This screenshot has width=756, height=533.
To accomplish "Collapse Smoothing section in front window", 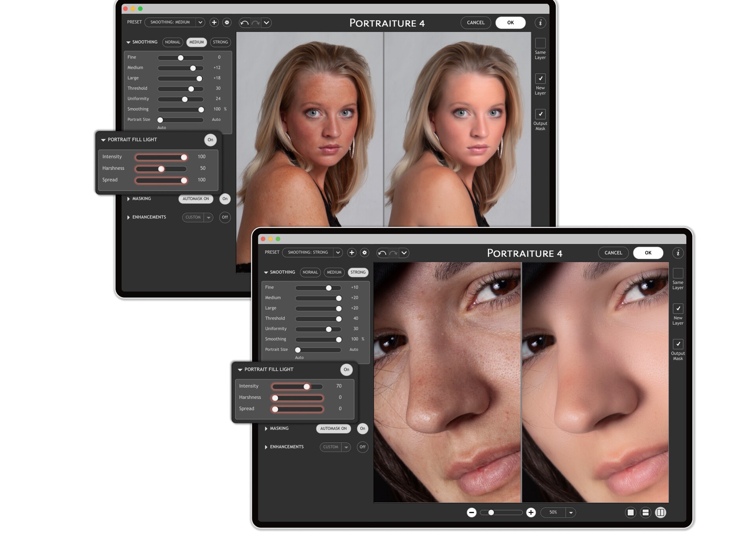I will (266, 272).
